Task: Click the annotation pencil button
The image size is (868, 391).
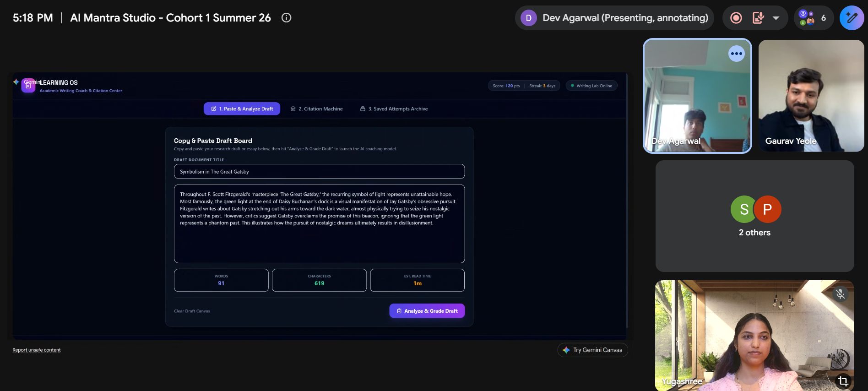Action: tap(852, 18)
